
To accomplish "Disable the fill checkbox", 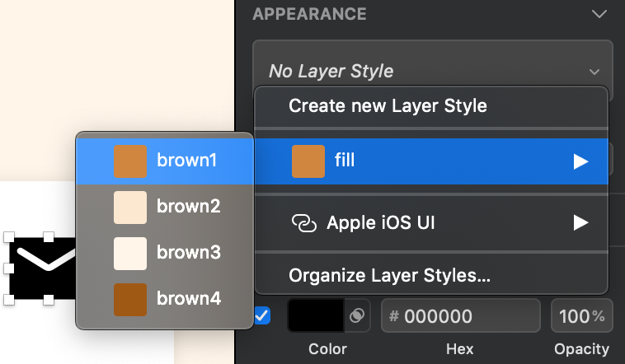I will point(262,315).
